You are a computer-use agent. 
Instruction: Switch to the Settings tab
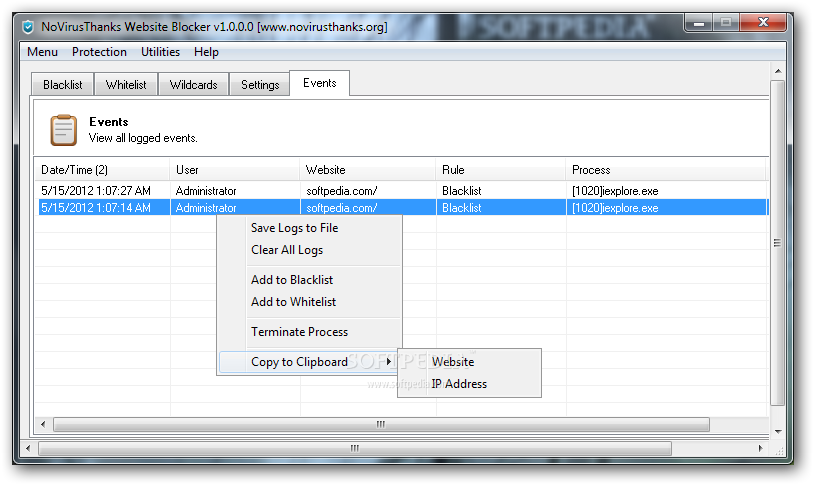pyautogui.click(x=260, y=85)
